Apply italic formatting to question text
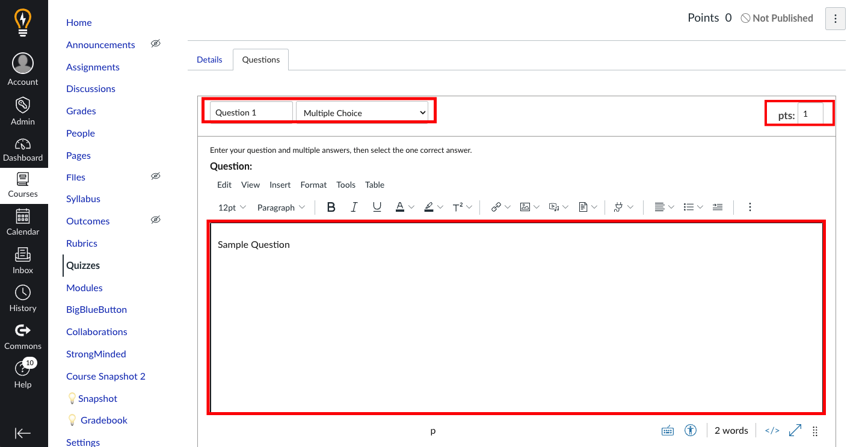Image resolution: width=868 pixels, height=447 pixels. pyautogui.click(x=354, y=207)
